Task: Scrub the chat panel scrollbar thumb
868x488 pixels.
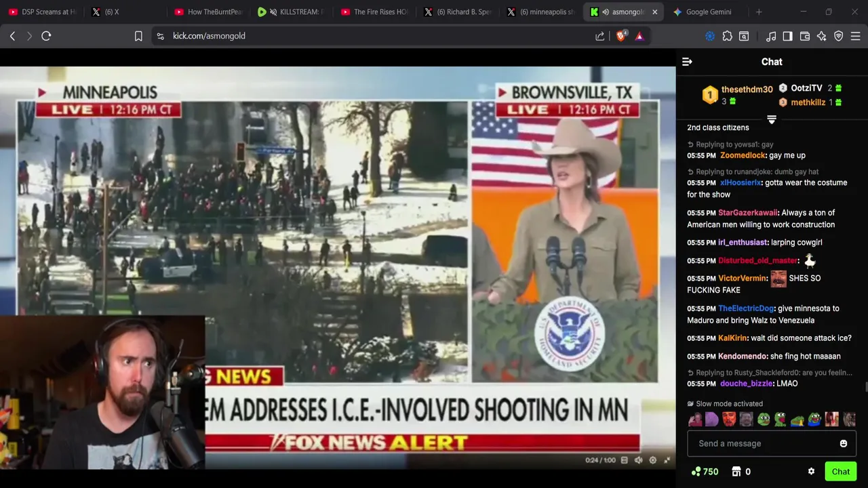Action: [865, 388]
